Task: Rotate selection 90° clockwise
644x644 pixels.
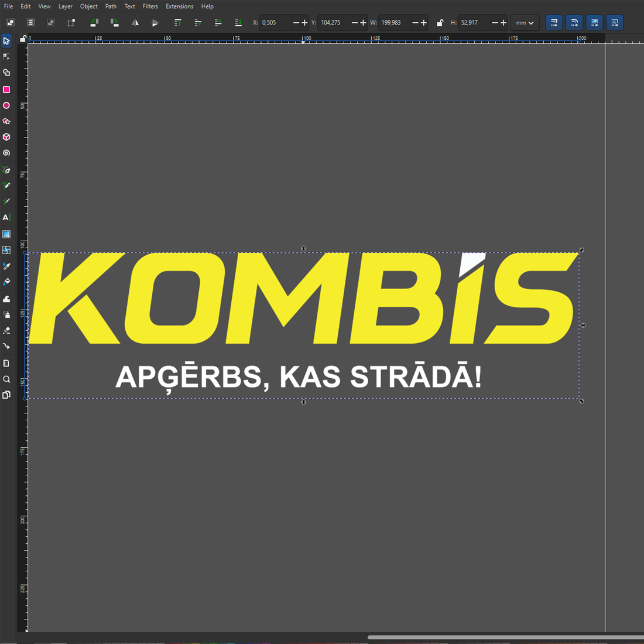Action: pos(115,23)
